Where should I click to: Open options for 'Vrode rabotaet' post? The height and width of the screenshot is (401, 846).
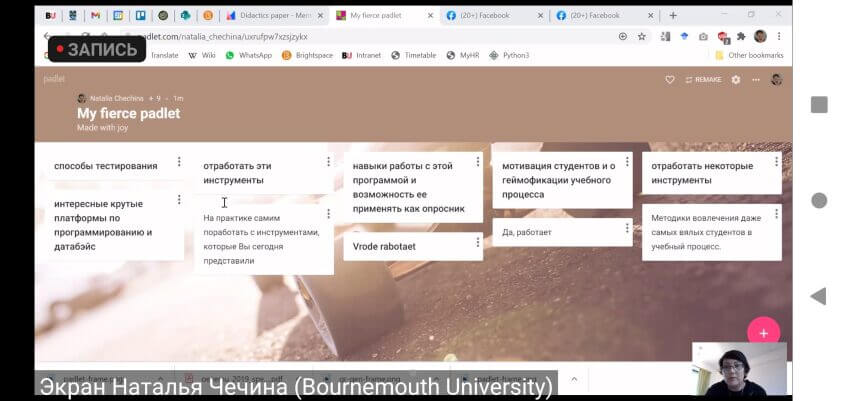[x=478, y=242]
